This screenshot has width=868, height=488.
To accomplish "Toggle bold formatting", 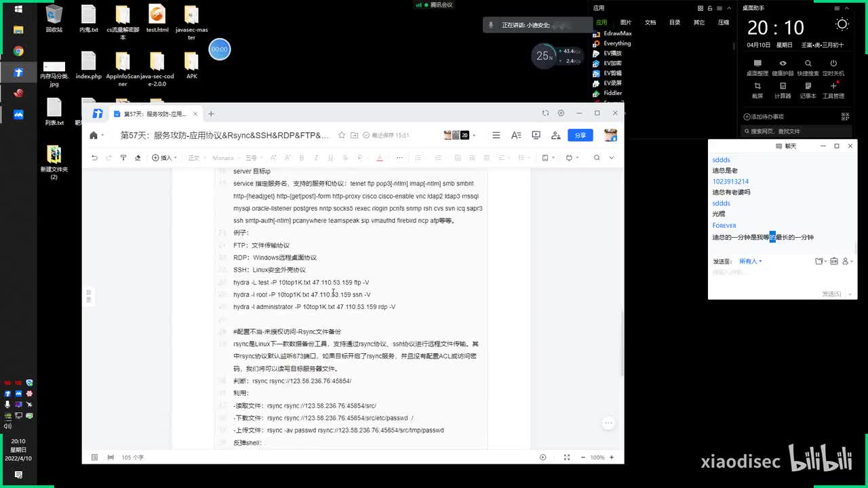I will coord(302,158).
